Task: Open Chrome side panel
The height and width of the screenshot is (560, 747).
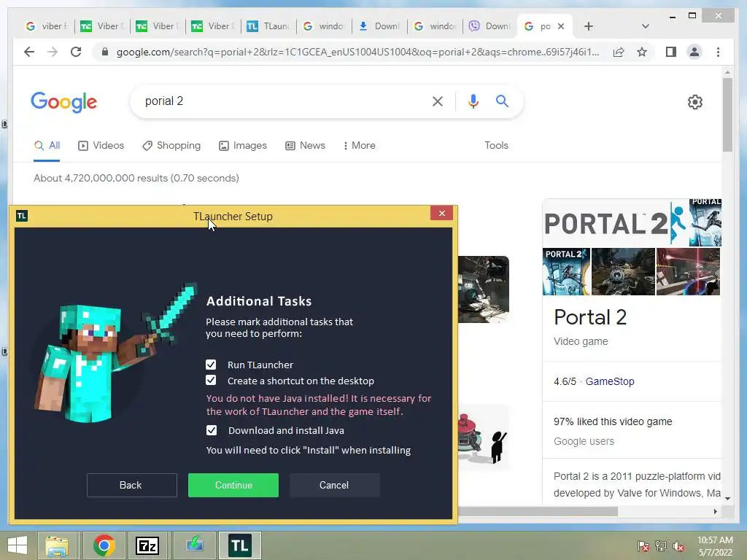Action: tap(671, 52)
